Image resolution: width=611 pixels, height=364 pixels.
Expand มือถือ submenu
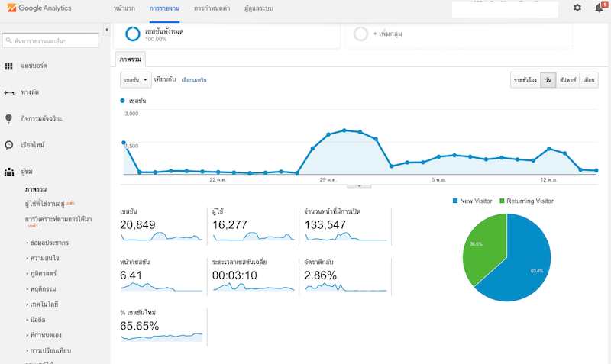37,320
